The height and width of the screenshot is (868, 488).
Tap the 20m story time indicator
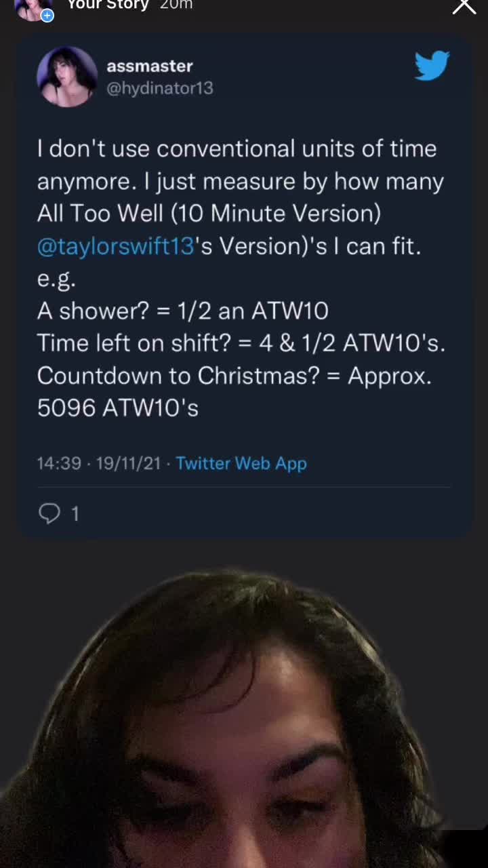click(176, 5)
